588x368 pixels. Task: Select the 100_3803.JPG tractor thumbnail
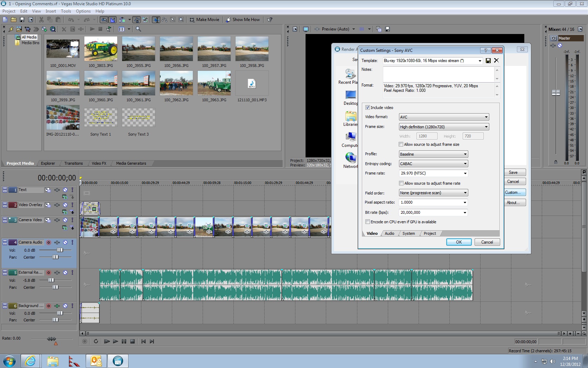click(101, 49)
